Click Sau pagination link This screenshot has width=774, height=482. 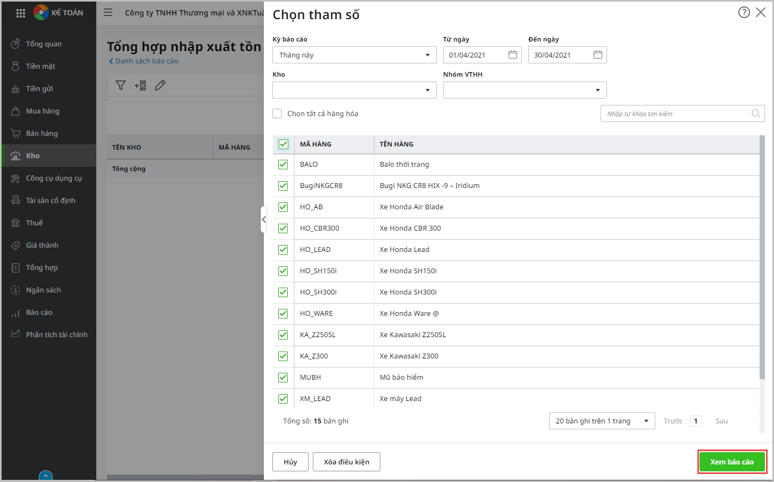coord(721,421)
